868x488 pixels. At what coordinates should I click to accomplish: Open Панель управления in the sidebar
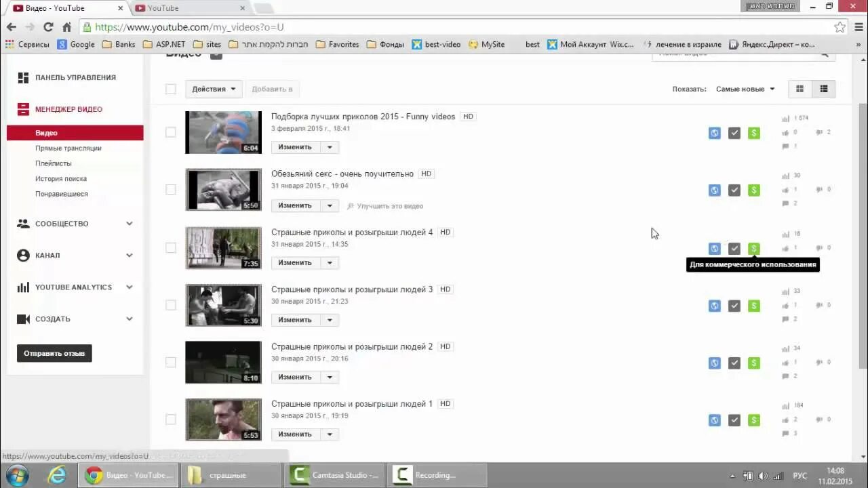click(75, 77)
